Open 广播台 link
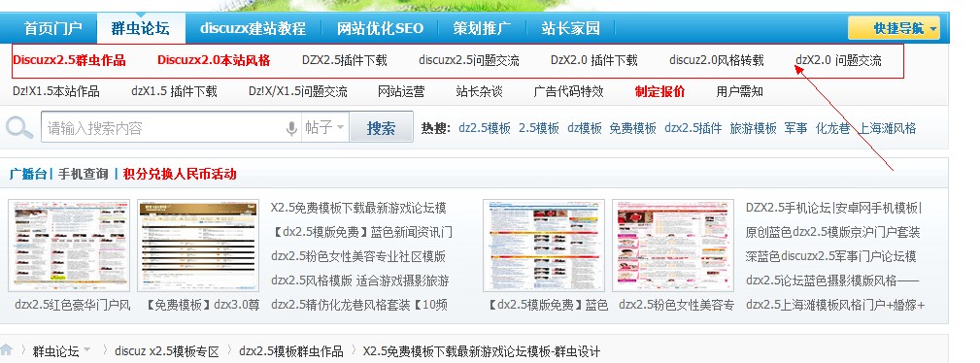 point(27,174)
